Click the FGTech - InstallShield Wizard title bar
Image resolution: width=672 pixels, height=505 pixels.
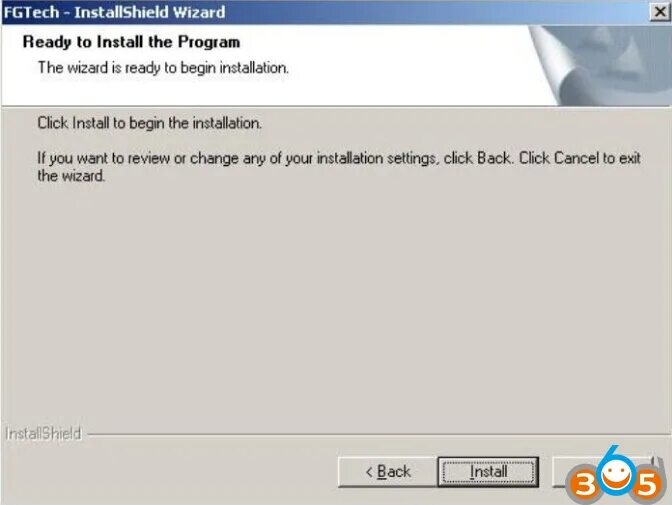326,12
